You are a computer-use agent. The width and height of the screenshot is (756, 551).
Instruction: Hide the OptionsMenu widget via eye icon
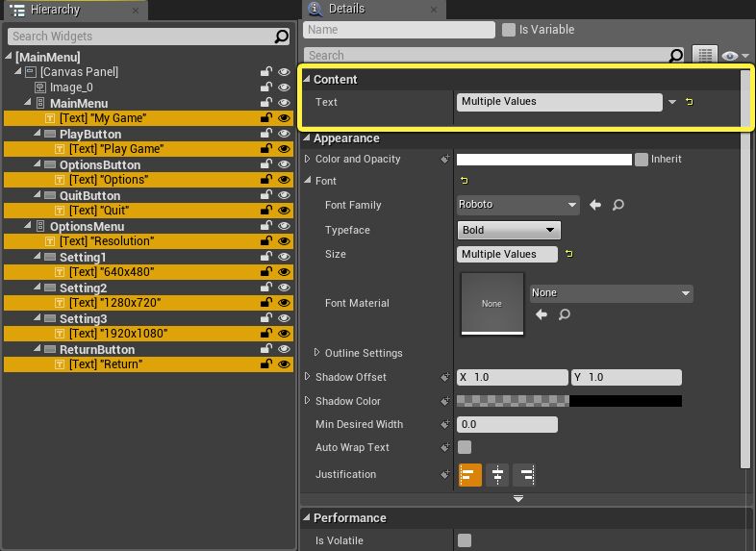(x=284, y=226)
